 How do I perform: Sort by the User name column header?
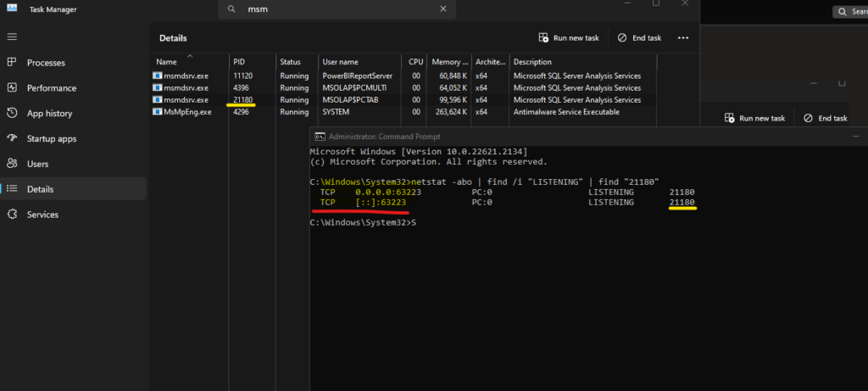[359, 61]
